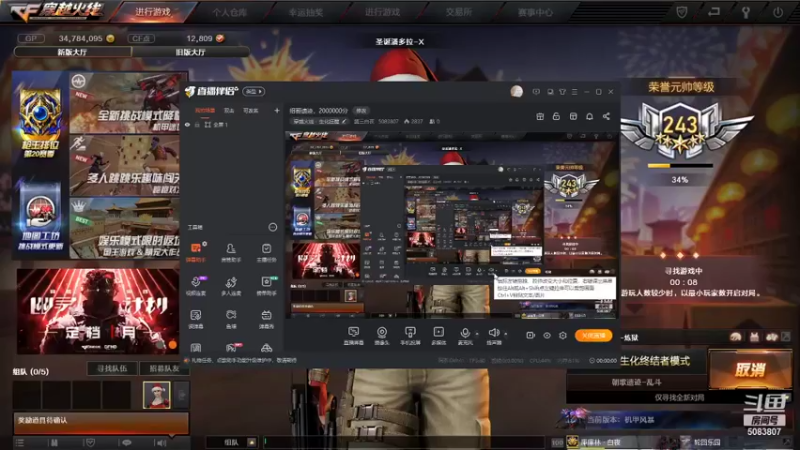Switch to the old-style lobby (旧版大厅)

click(190, 52)
